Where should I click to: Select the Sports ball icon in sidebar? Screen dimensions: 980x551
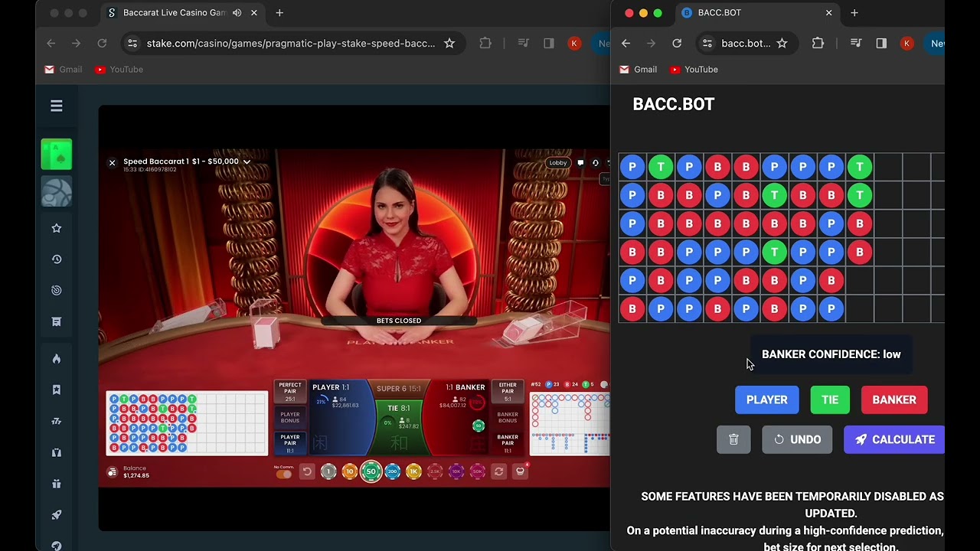coord(57,192)
